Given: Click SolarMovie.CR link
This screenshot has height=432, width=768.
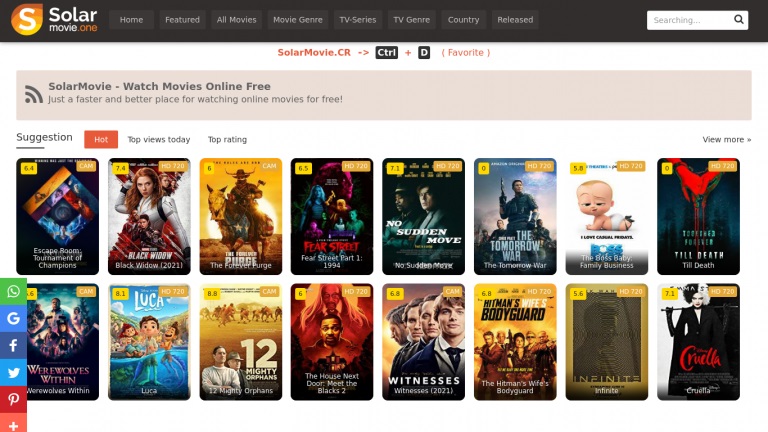Looking at the screenshot, I should coord(314,52).
